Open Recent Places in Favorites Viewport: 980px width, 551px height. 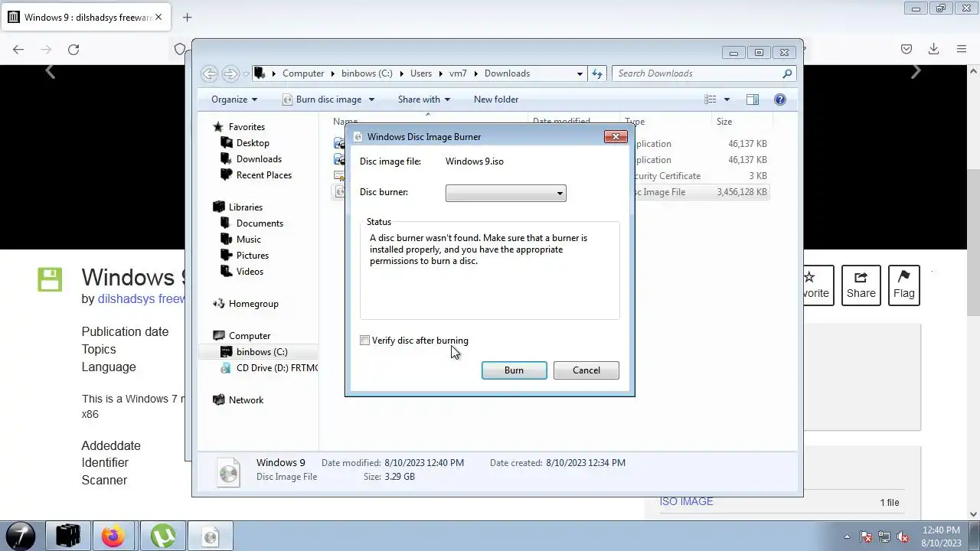264,175
